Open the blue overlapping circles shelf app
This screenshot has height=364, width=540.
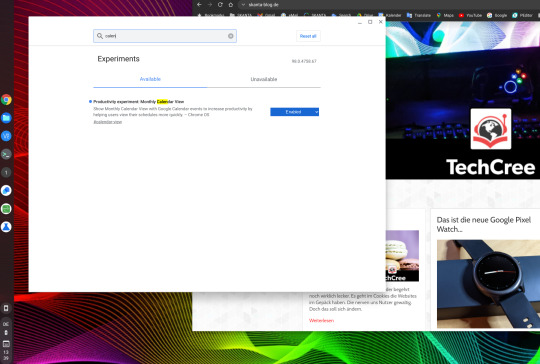point(6,190)
